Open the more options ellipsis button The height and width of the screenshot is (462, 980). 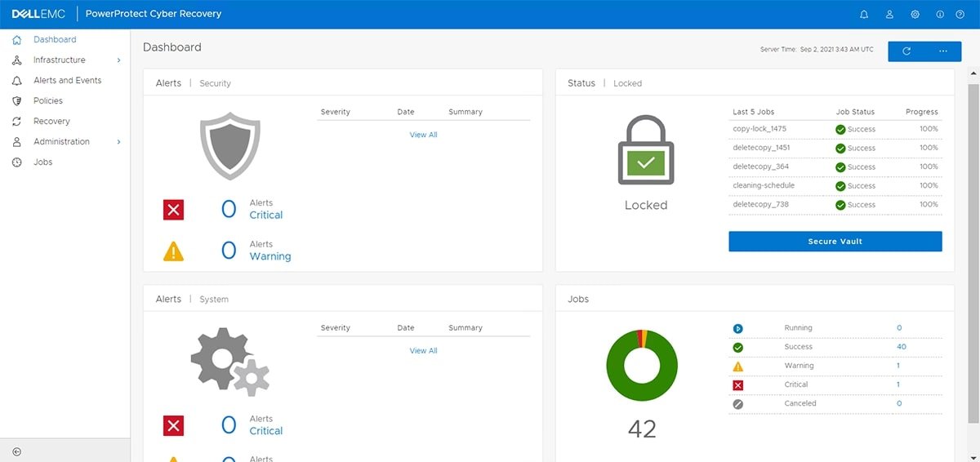(x=943, y=51)
